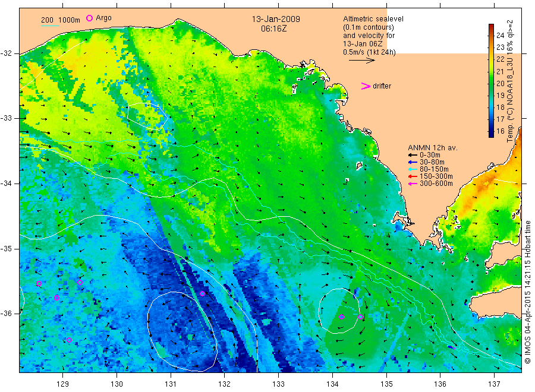Screen dimensions: 535x392
Task: Click the 'Argo' legend label
Action: click(x=103, y=18)
